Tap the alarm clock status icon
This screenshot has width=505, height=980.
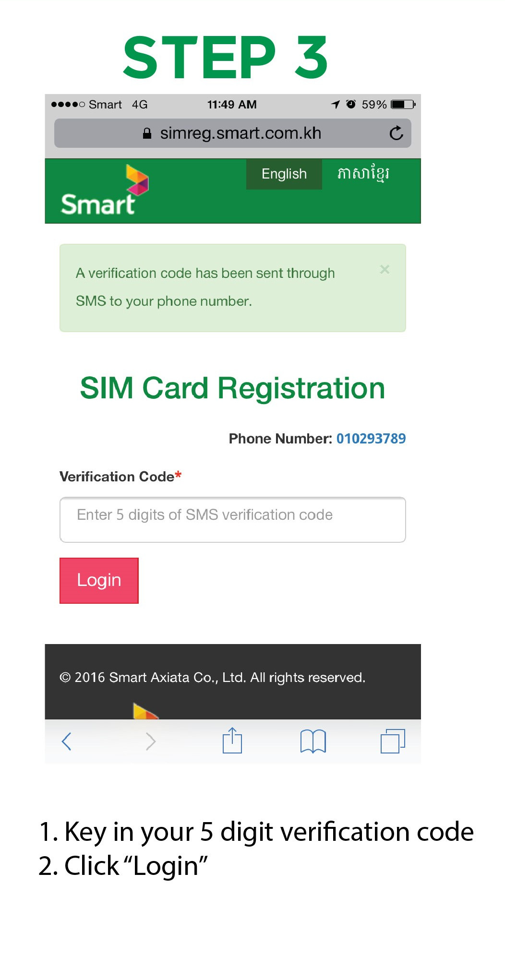click(351, 104)
